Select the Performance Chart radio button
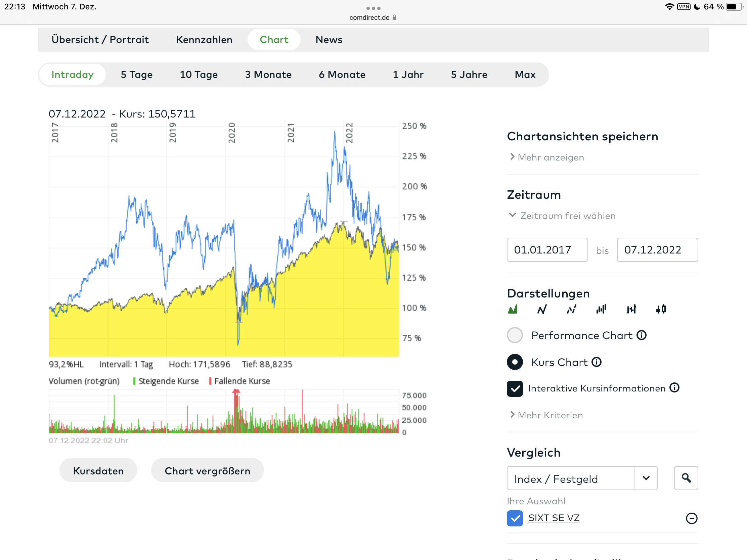The height and width of the screenshot is (560, 747). tap(515, 335)
